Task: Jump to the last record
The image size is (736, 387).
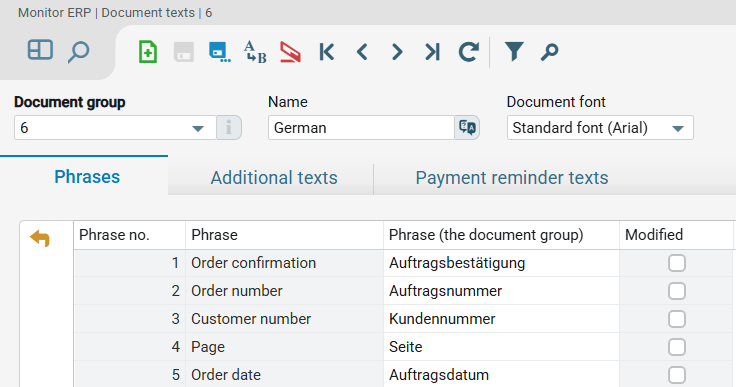Action: pos(432,52)
